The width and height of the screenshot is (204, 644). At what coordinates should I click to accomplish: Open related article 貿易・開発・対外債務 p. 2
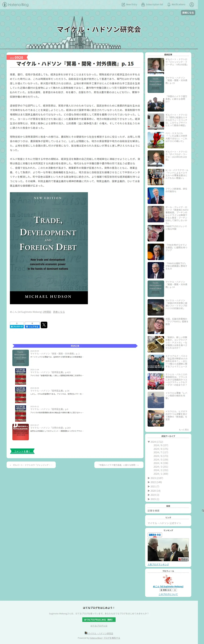coord(55,353)
